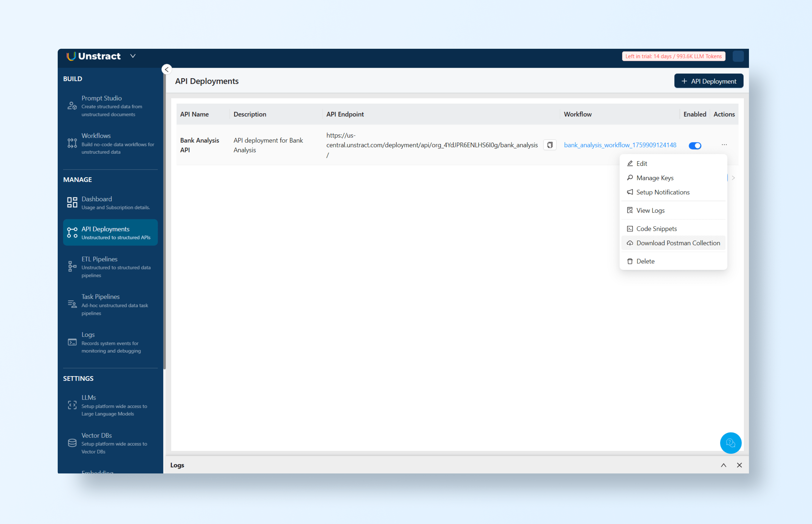
Task: Select Code Snippets in context menu
Action: 656,229
